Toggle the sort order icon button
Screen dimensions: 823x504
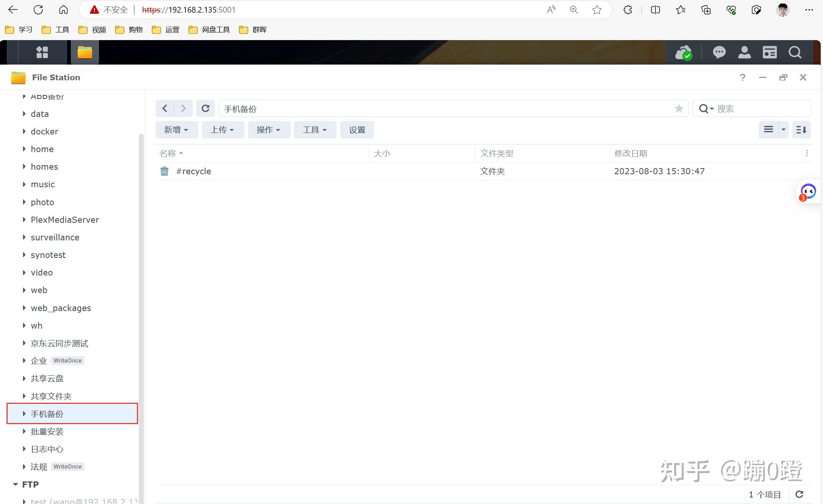[x=801, y=130]
